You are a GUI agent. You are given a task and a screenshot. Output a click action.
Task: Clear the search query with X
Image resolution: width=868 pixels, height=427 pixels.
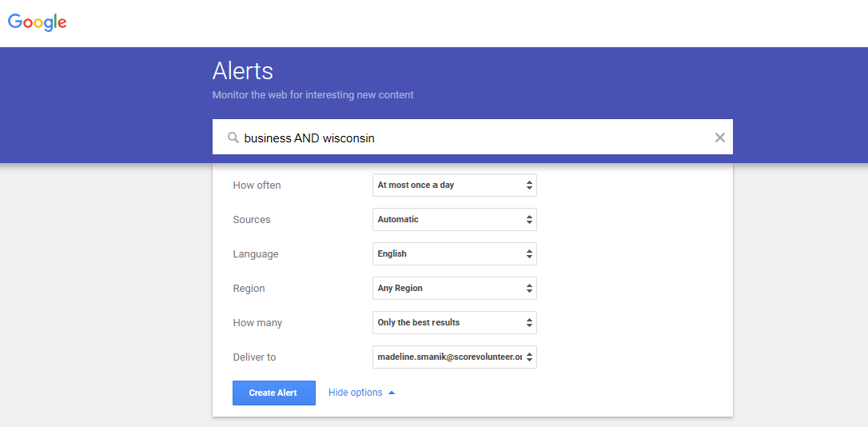tap(719, 138)
